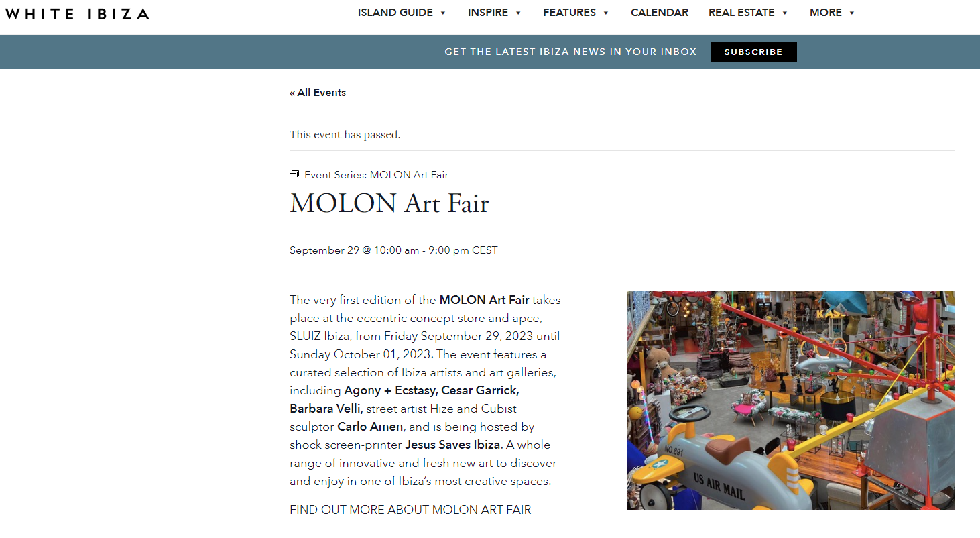Expand the More dropdown arrow
Viewport: 980px width, 538px height.
[852, 13]
